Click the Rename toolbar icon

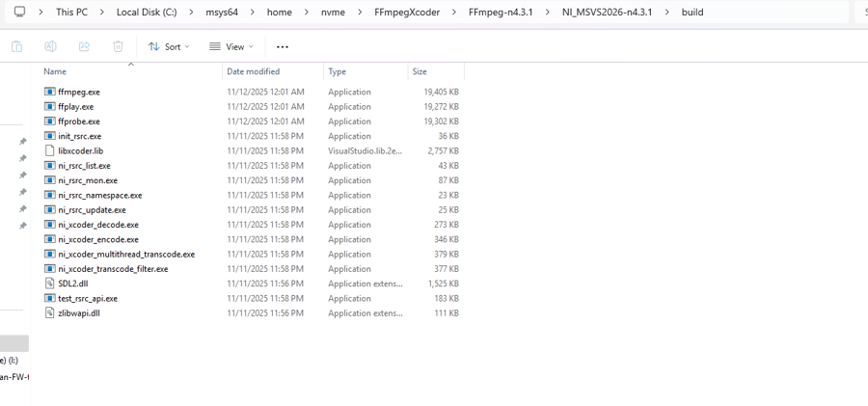pos(50,46)
